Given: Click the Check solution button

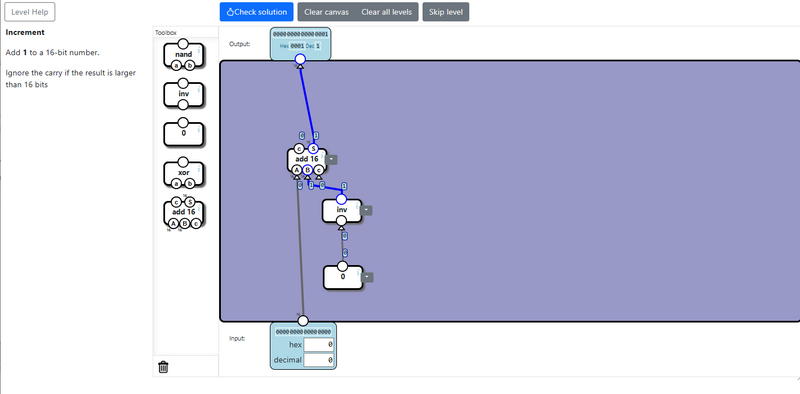Looking at the screenshot, I should [256, 12].
